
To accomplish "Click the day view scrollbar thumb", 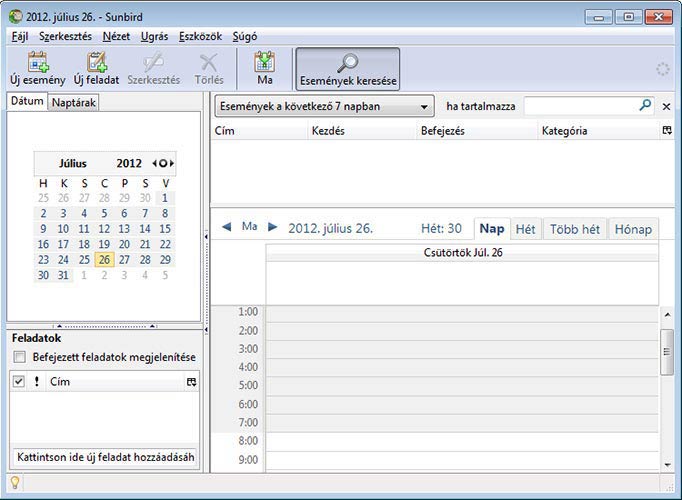I will point(666,352).
